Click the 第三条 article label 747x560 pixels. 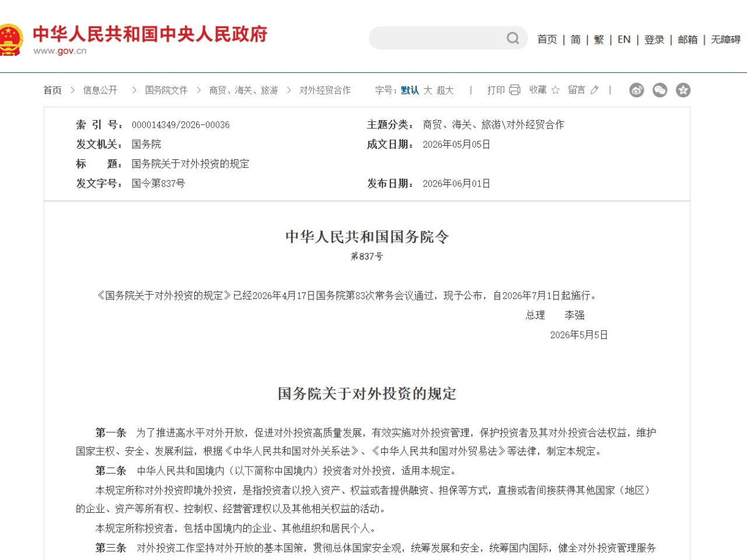[x=111, y=548]
